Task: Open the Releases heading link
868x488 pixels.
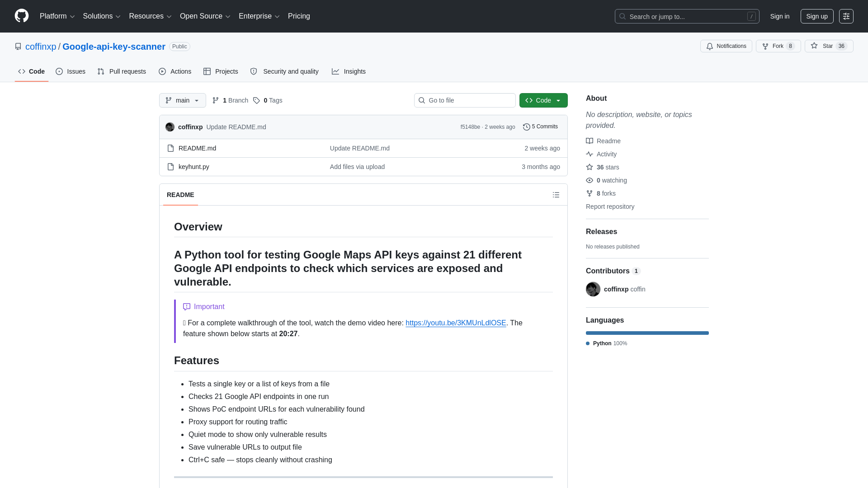Action: click(x=601, y=232)
